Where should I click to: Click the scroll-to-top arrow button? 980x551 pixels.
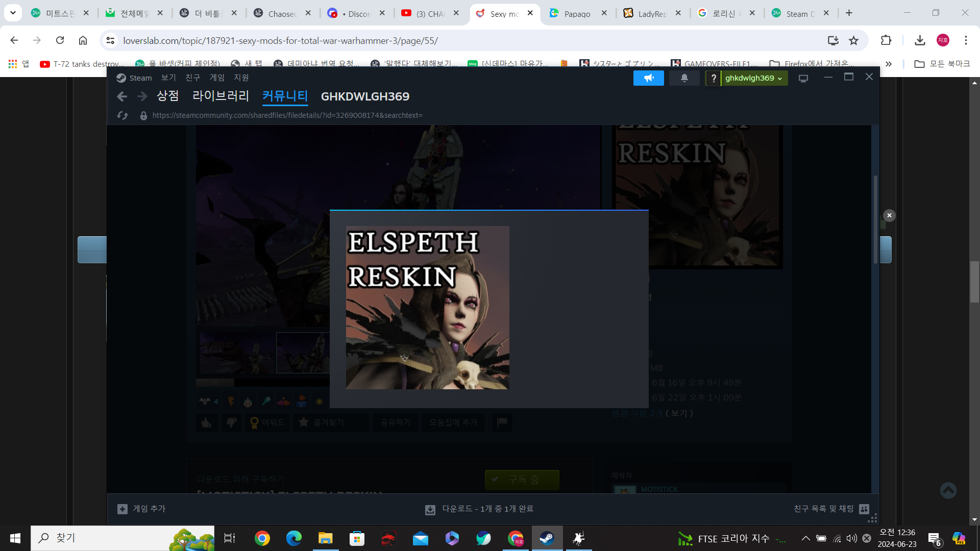pyautogui.click(x=948, y=490)
